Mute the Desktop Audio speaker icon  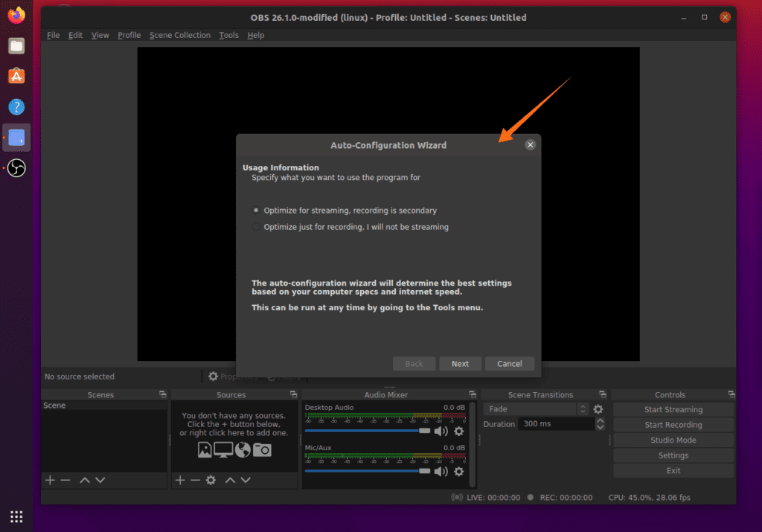pos(441,431)
